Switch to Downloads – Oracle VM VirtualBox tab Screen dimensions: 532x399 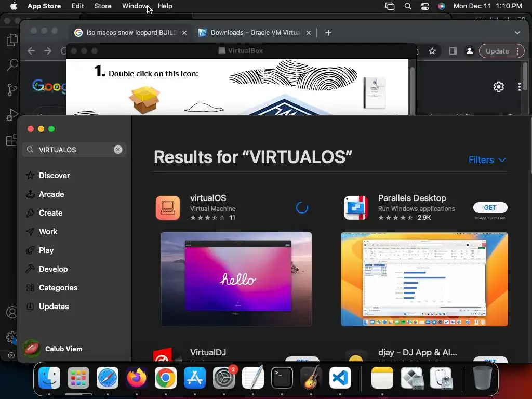255,33
